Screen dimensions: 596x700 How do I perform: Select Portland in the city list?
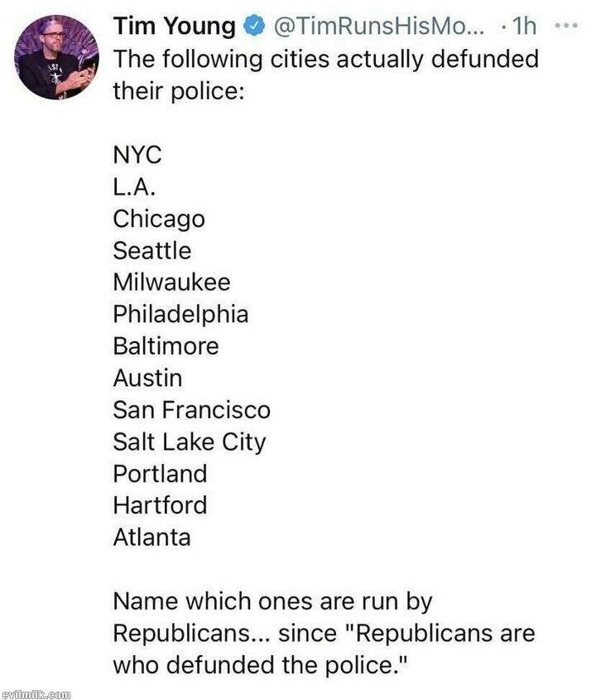160,473
